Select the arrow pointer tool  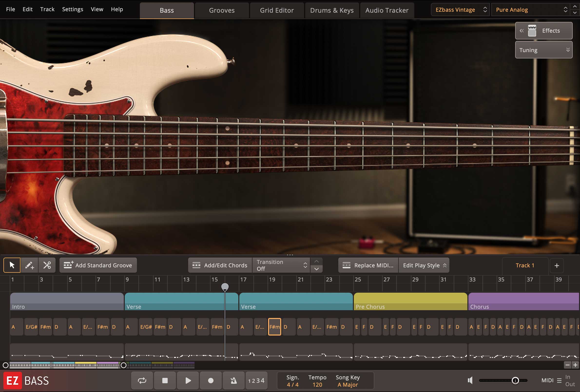12,265
